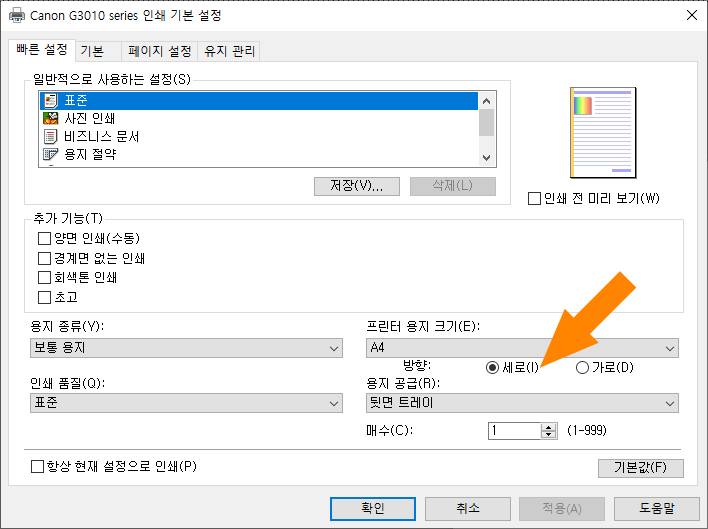Click the 확인 button

(x=372, y=508)
